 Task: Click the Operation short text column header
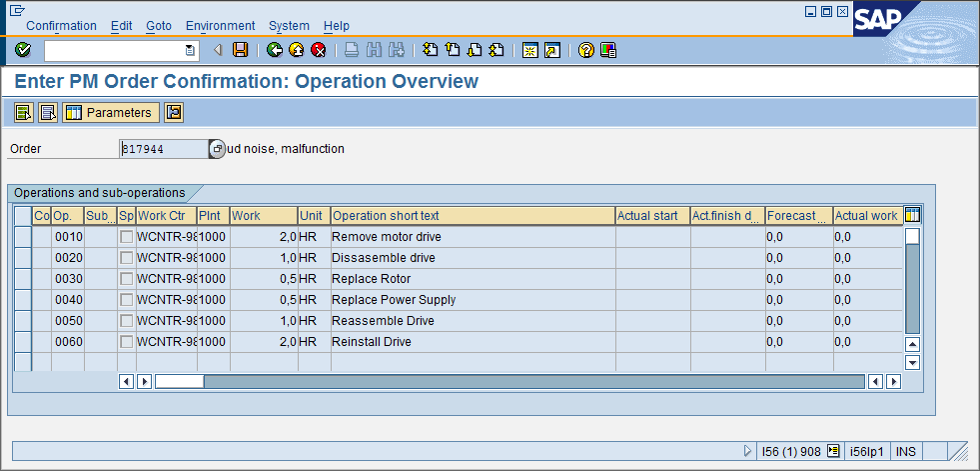[x=474, y=216]
